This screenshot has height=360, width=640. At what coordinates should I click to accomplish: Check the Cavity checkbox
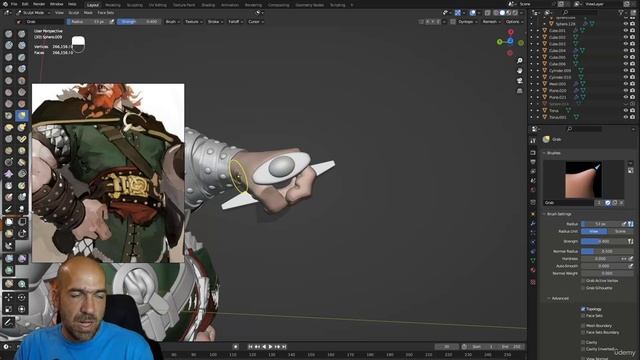pos(583,342)
